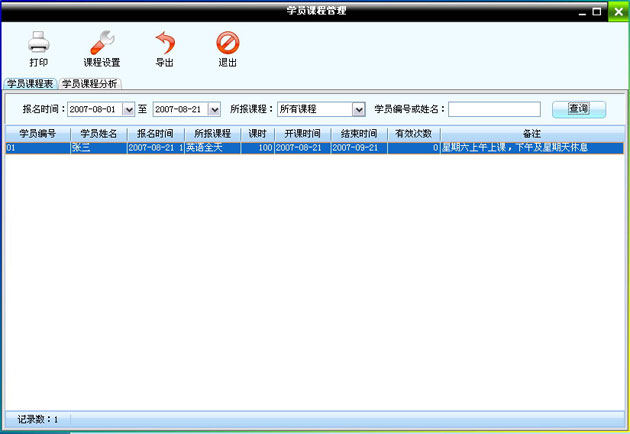This screenshot has width=630, height=434.
Task: Click the 所报课程 column header
Action: click(212, 133)
